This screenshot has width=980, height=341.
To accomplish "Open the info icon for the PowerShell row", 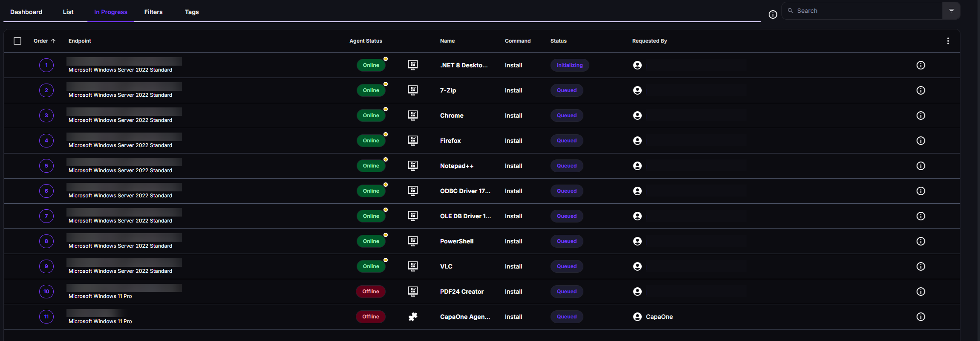I will (x=921, y=241).
